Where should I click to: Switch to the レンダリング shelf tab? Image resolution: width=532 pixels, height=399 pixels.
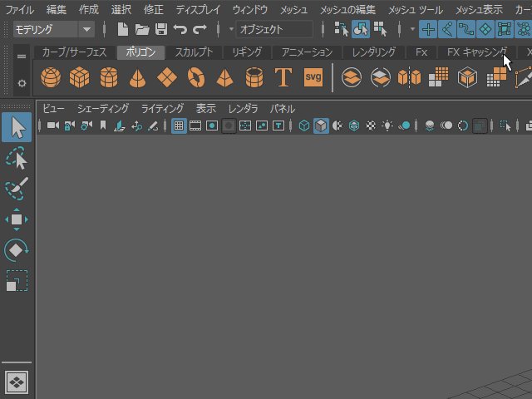[373, 52]
